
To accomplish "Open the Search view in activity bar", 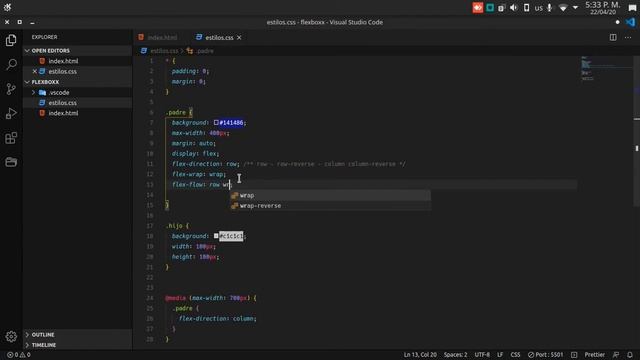I will click(11, 64).
